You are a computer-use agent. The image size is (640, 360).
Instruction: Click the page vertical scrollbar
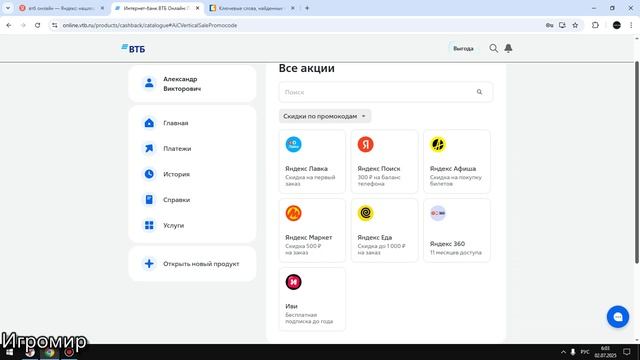point(636,162)
